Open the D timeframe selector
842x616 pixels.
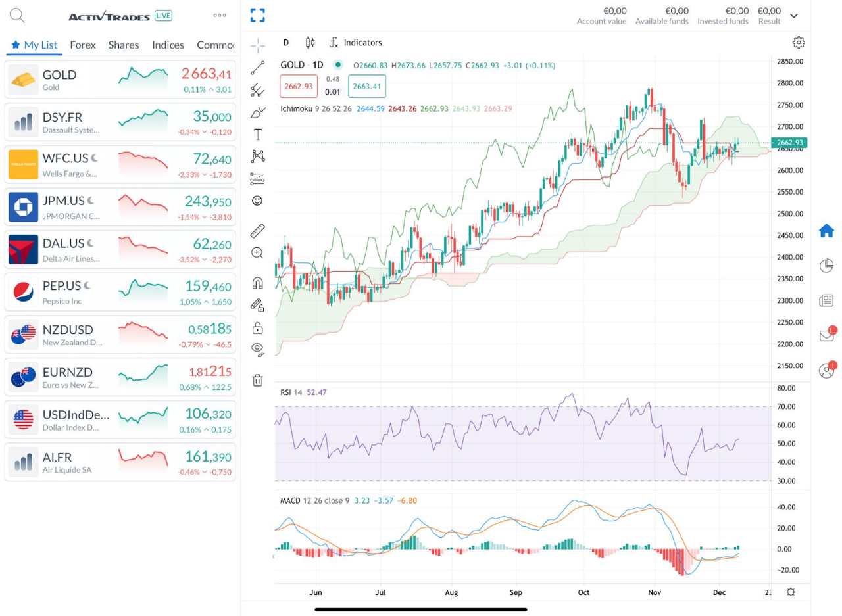[x=286, y=43]
